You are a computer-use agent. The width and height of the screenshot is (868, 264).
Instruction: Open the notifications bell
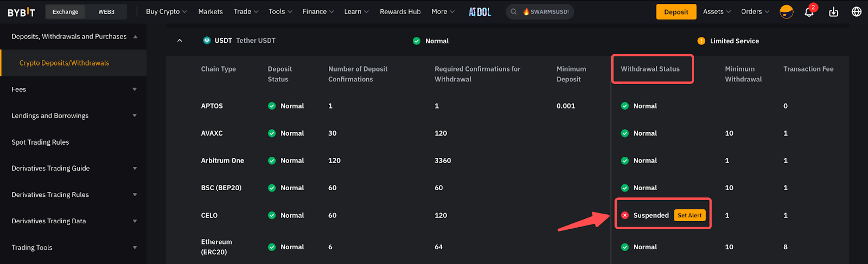[808, 12]
